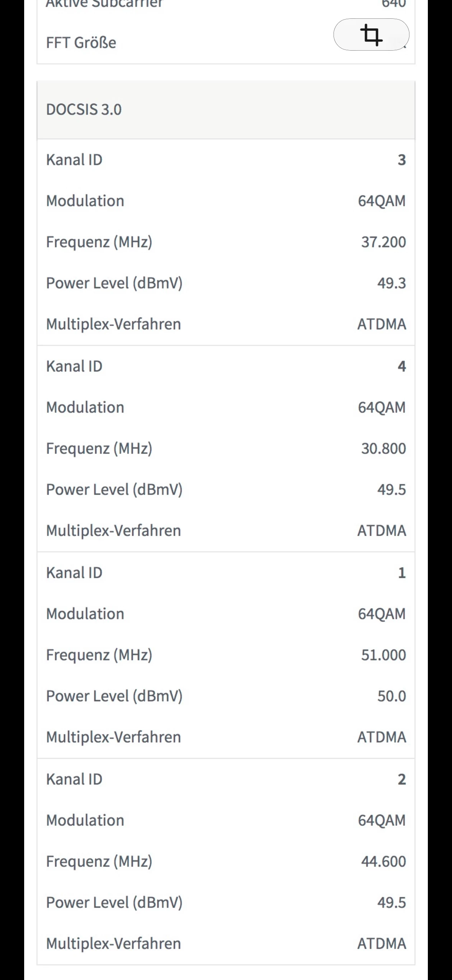
Task: Click the Kanal ID value 3
Action: (x=401, y=160)
